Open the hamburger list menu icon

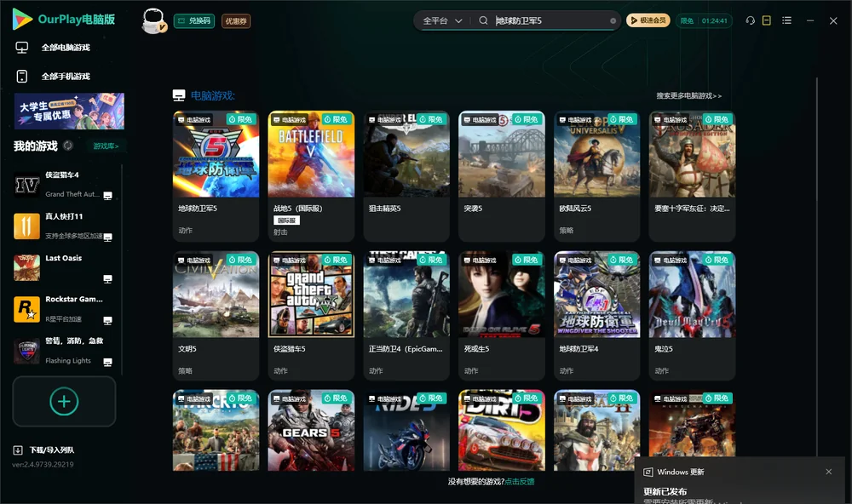tap(786, 20)
